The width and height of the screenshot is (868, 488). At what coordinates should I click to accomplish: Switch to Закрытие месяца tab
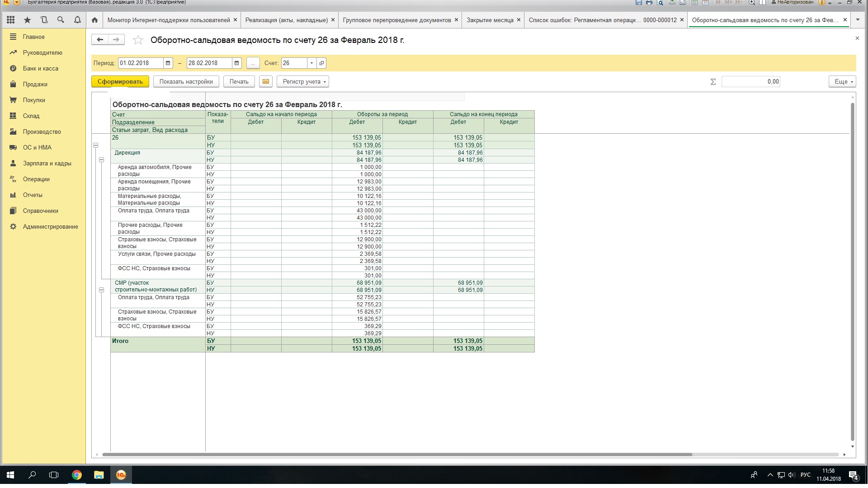point(490,20)
